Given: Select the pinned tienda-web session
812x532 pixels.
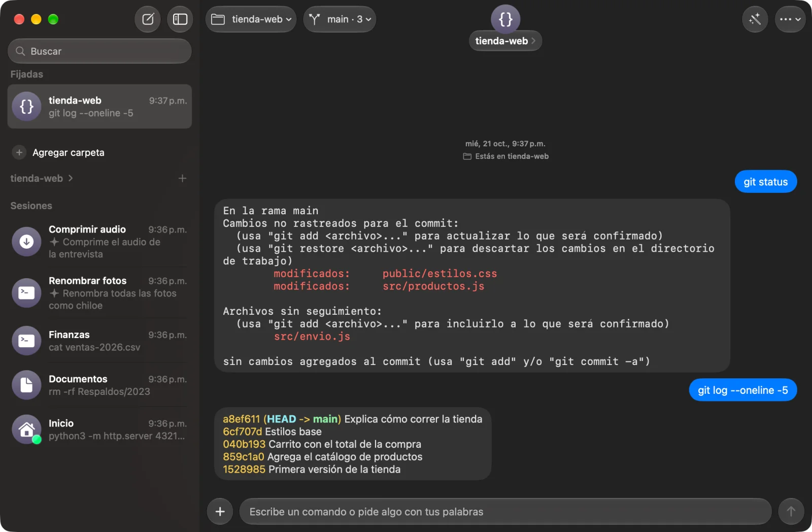Looking at the screenshot, I should coord(99,107).
